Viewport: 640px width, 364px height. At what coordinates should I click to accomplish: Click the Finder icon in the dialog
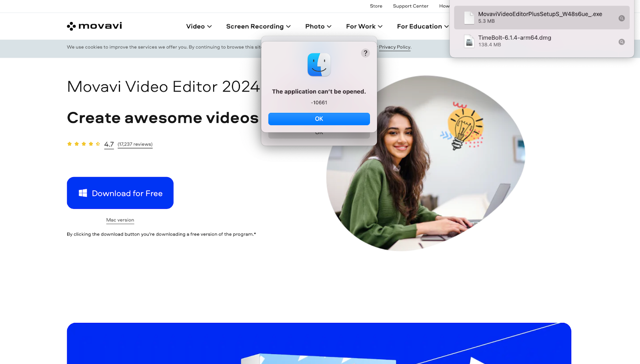coord(319,65)
